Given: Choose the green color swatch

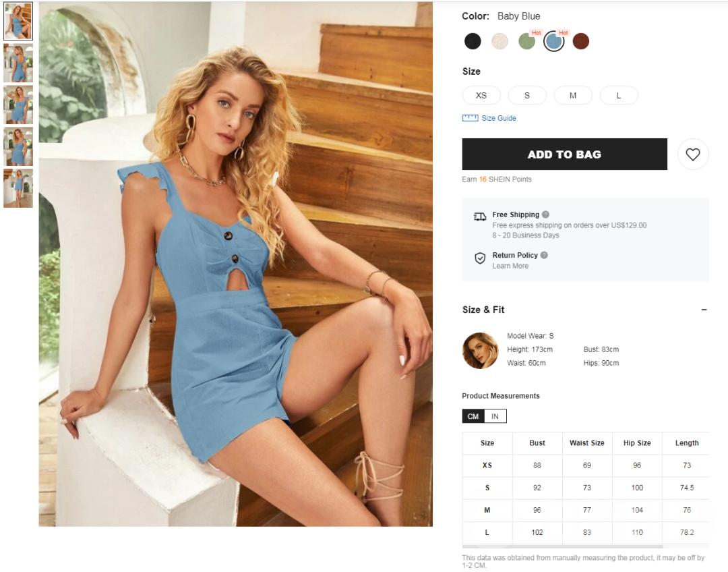Looking at the screenshot, I should 527,41.
